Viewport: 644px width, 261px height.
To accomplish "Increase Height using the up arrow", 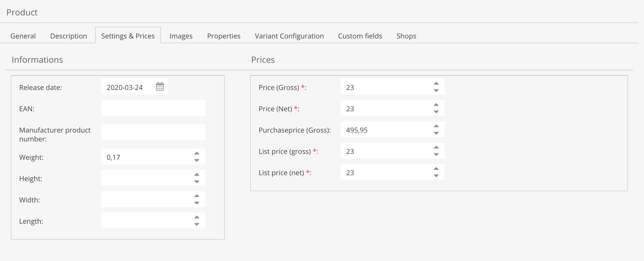I will pos(197,175).
